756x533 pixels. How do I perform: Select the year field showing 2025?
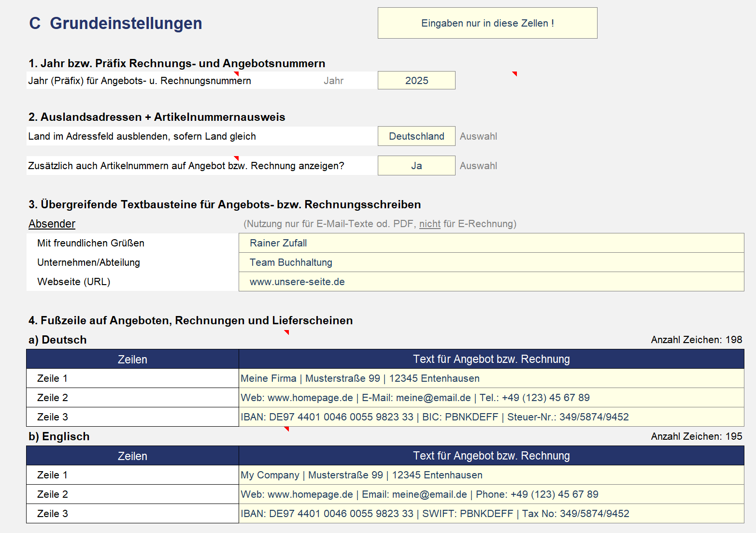[x=416, y=80]
